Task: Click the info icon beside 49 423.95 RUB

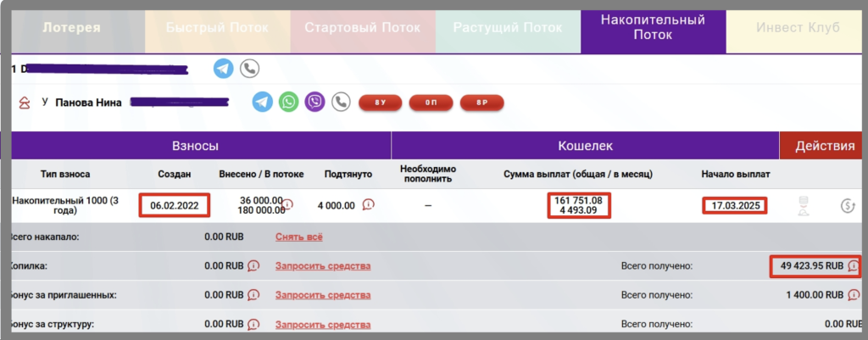Action: pyautogui.click(x=853, y=266)
